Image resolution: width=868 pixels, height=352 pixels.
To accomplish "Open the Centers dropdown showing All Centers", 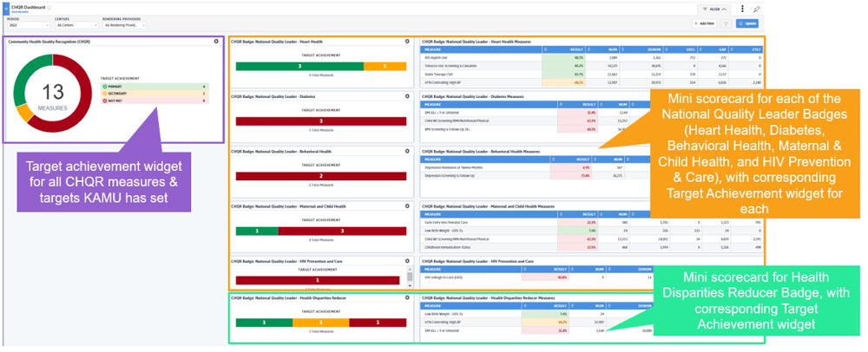I will point(76,25).
